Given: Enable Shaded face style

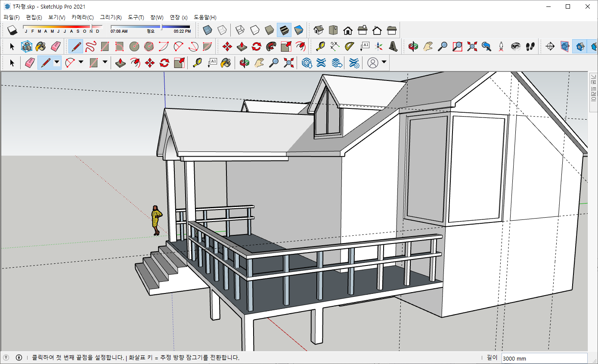Looking at the screenshot, I should coord(269,30).
